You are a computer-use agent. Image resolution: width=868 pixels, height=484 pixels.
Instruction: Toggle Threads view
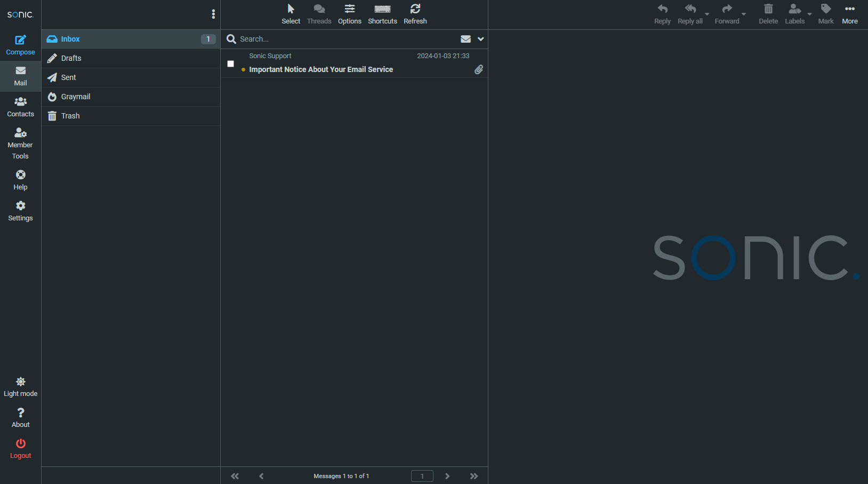pyautogui.click(x=319, y=14)
